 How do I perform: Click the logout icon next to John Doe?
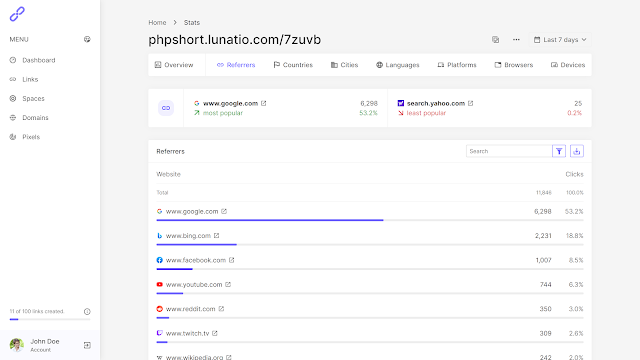point(87,345)
